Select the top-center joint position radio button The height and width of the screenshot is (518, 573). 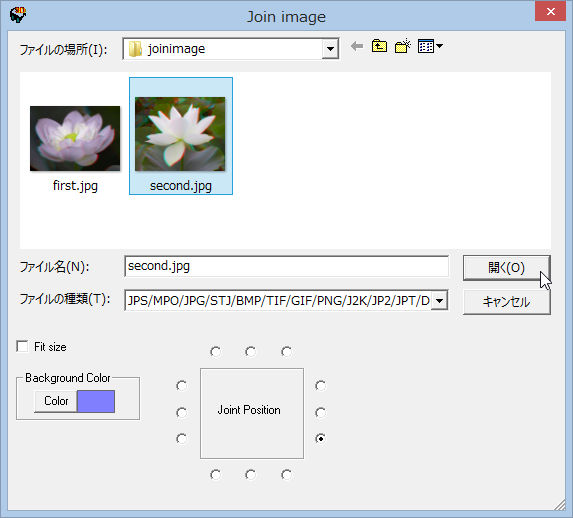coord(250,352)
